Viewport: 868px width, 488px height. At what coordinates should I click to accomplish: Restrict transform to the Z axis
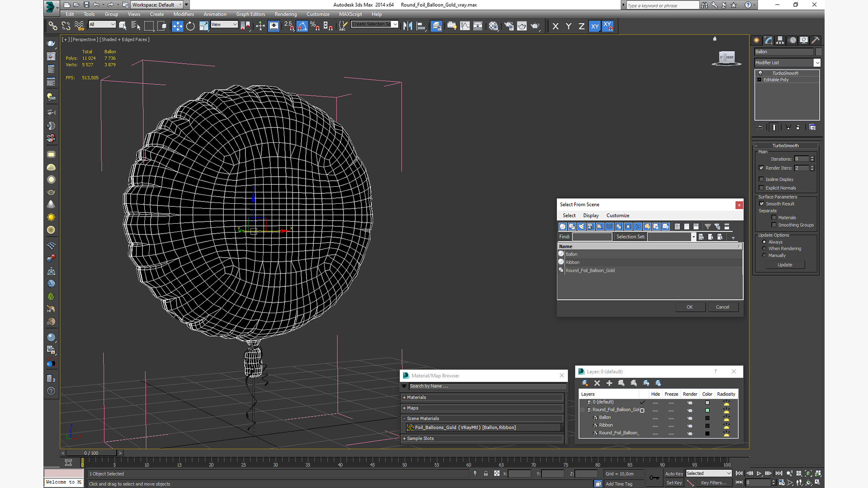(x=581, y=26)
